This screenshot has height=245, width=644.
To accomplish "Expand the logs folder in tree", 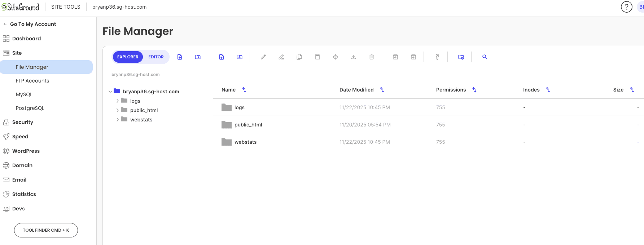I will click(x=118, y=101).
